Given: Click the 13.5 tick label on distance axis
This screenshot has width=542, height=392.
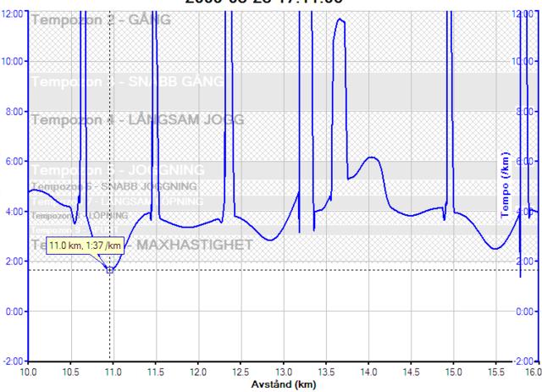Looking at the screenshot, I should coord(326,373).
